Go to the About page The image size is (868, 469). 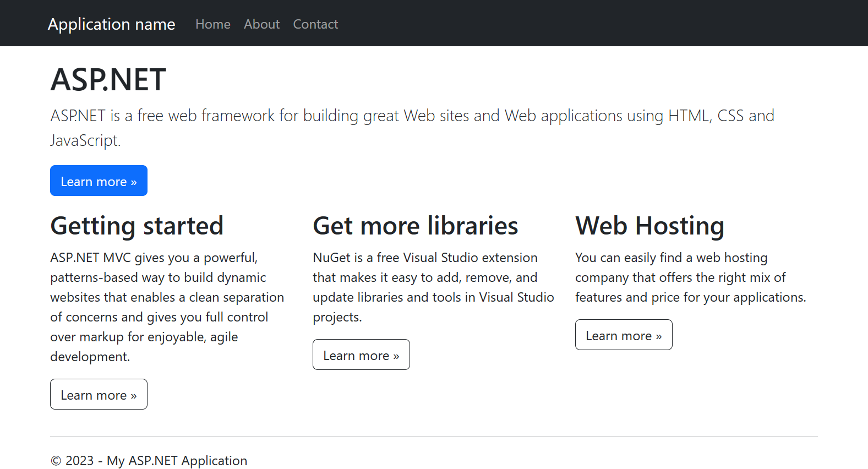261,24
